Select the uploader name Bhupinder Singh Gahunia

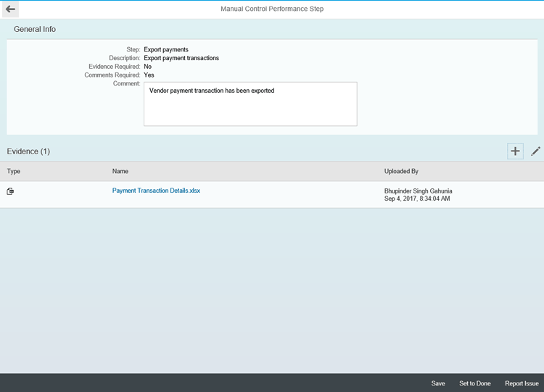click(418, 191)
